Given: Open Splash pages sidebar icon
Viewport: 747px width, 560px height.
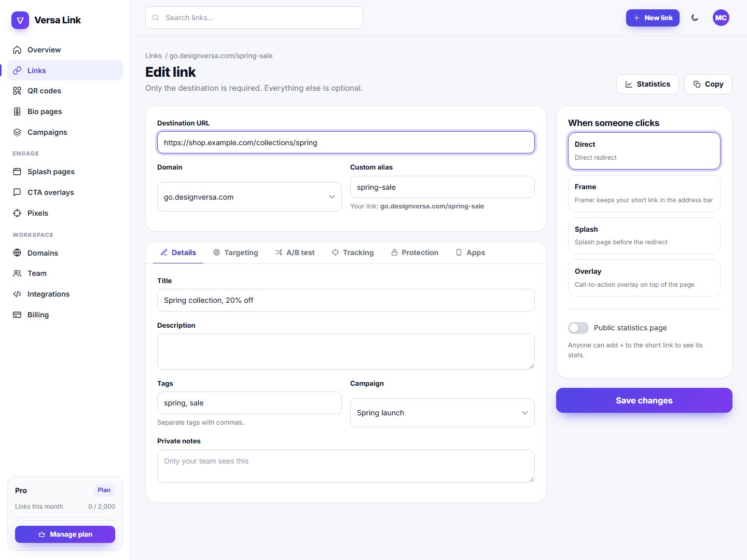Looking at the screenshot, I should [x=17, y=172].
